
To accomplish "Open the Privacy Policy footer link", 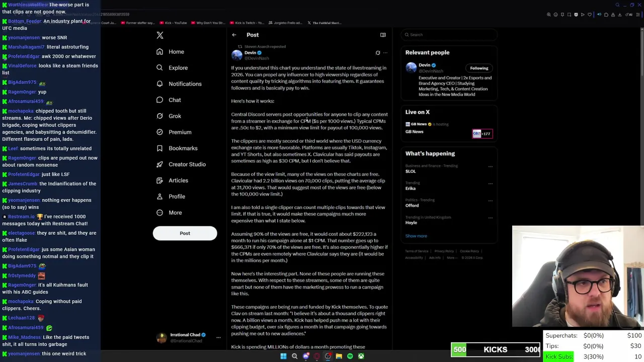I will [x=445, y=251].
